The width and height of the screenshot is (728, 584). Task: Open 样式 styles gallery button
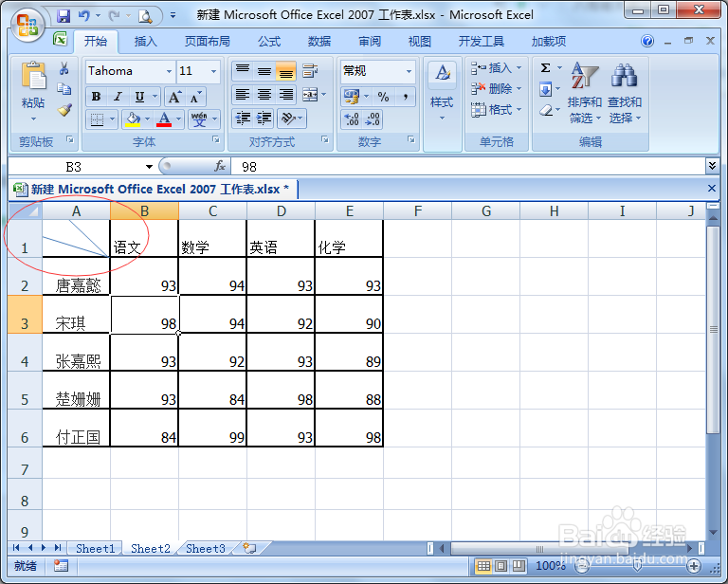(x=442, y=93)
